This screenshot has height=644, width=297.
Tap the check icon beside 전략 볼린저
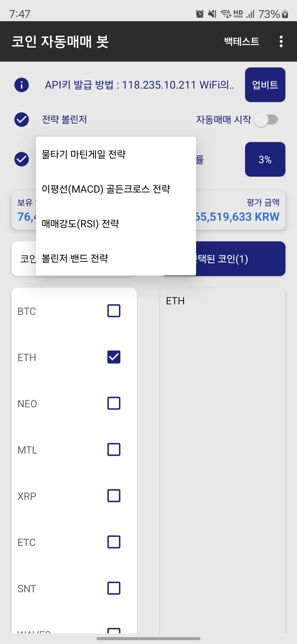(21, 119)
